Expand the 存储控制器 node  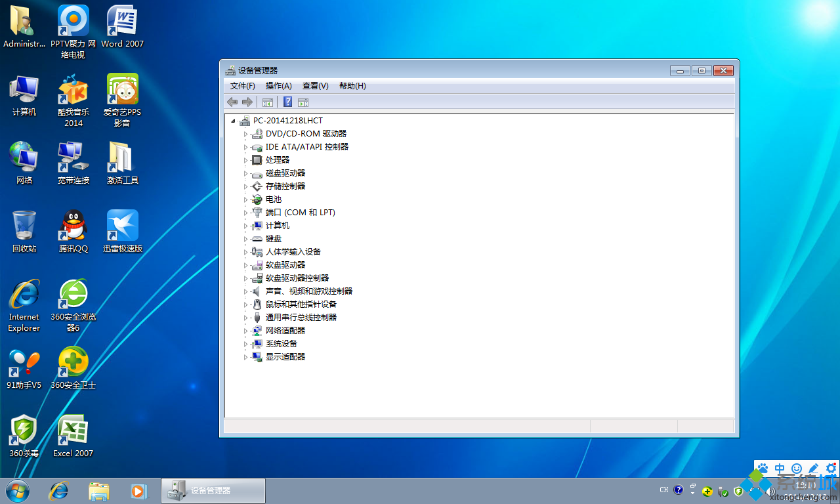click(x=246, y=186)
